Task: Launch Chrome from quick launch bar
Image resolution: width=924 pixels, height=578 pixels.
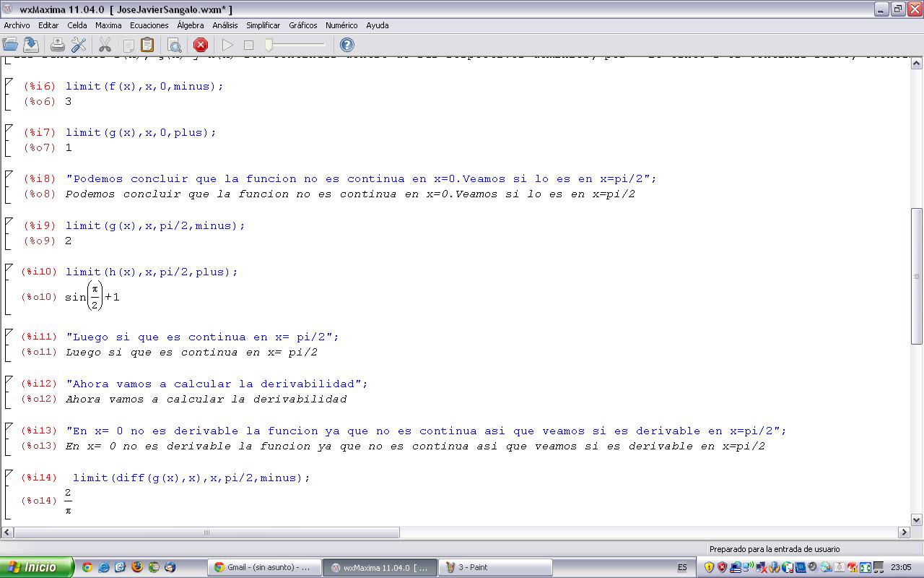Action: [x=87, y=567]
